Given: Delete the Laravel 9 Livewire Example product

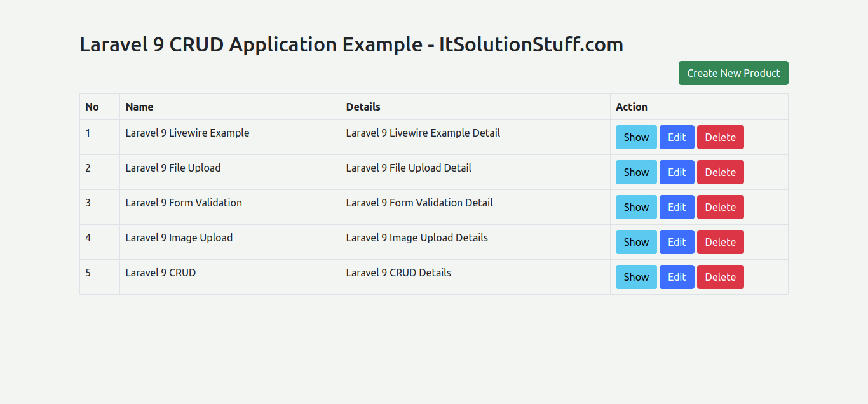Looking at the screenshot, I should point(720,137).
